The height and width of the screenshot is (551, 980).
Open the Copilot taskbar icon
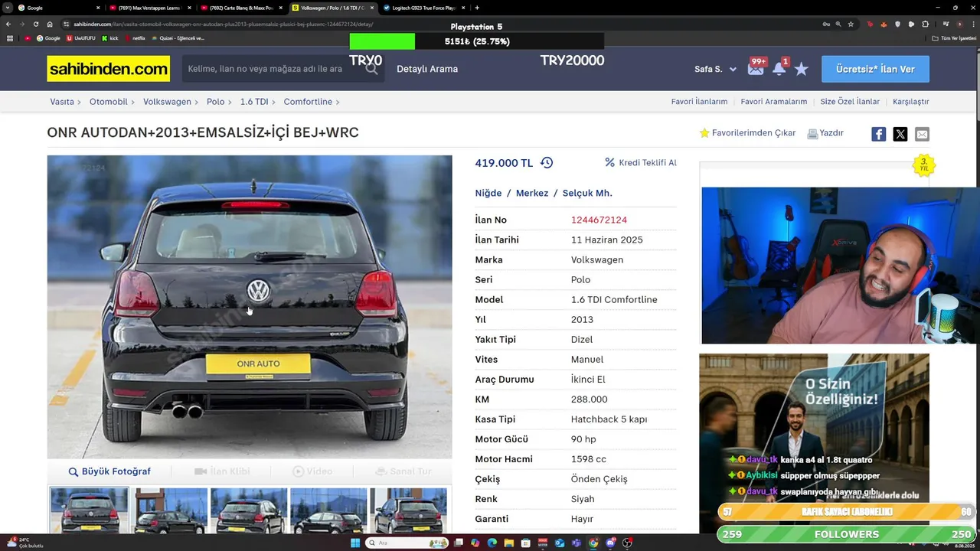click(x=475, y=543)
